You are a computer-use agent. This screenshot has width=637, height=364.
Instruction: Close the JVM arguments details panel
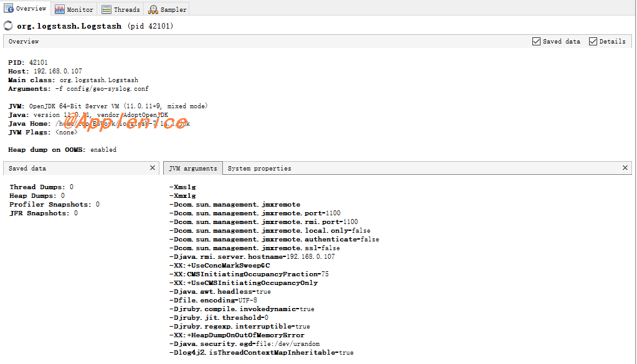click(x=625, y=167)
